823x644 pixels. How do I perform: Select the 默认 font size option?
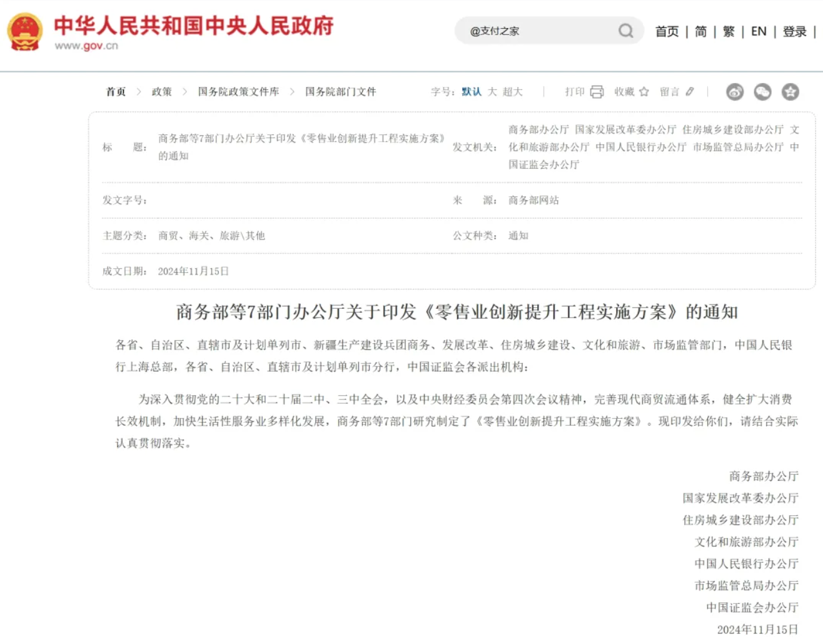[472, 92]
